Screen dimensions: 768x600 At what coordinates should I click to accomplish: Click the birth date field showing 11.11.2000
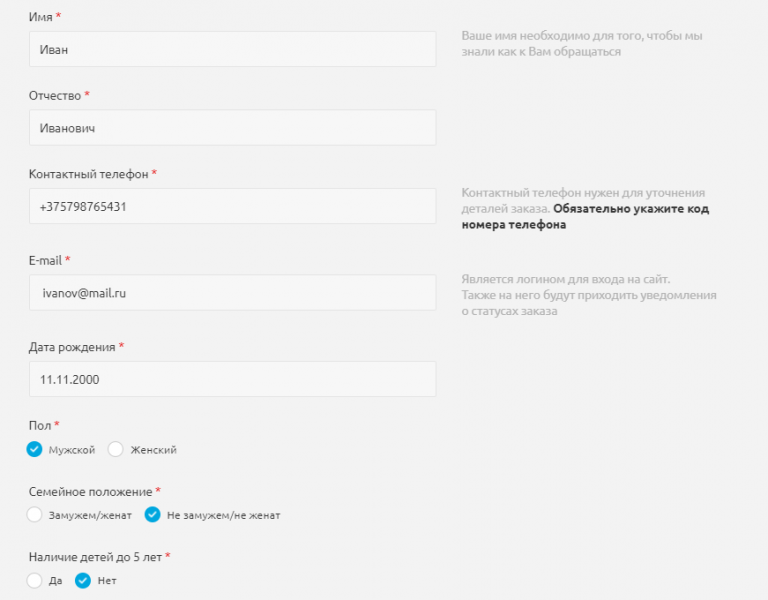point(232,379)
